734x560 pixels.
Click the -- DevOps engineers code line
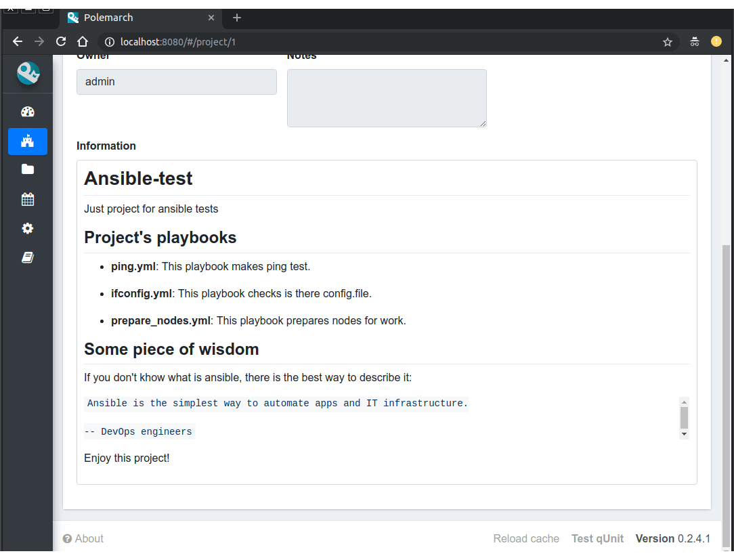tap(139, 432)
